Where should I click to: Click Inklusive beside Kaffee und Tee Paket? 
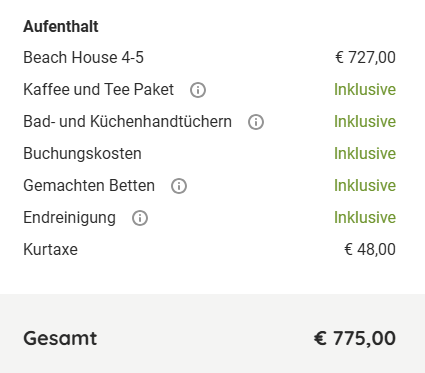click(x=365, y=89)
